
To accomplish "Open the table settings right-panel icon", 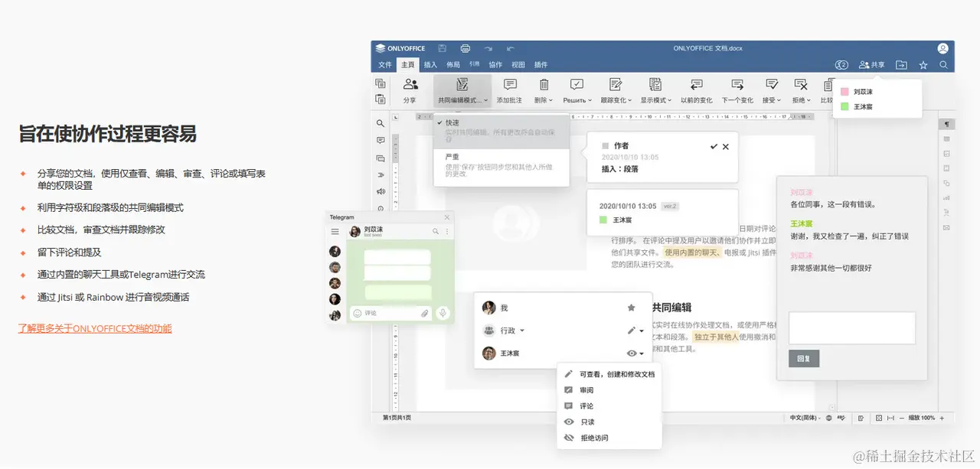I will (x=946, y=138).
